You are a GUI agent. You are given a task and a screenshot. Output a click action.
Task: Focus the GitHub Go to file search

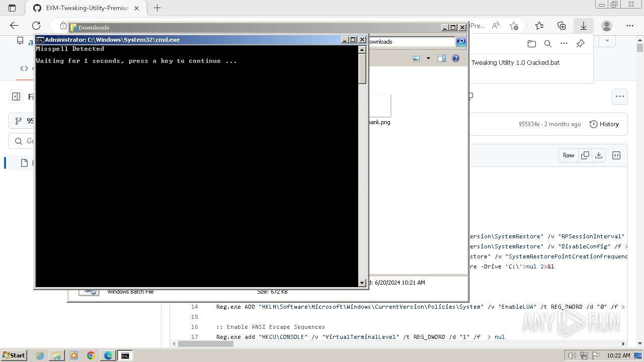click(22, 141)
